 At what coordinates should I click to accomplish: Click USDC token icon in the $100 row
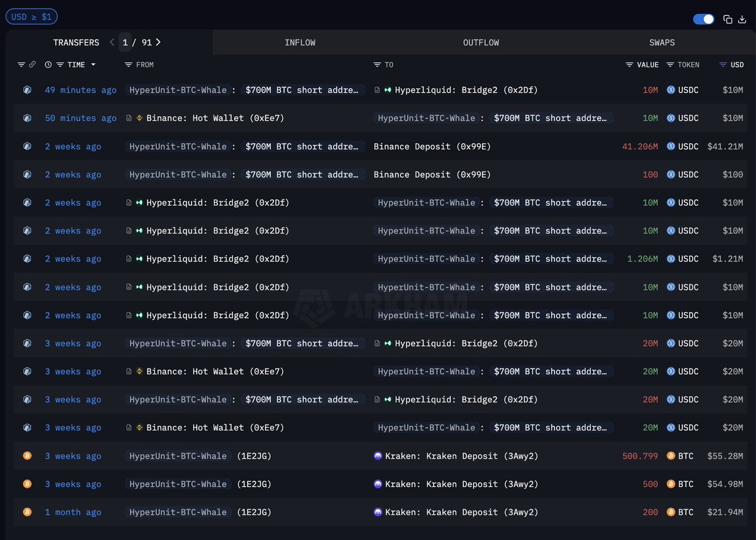pyautogui.click(x=671, y=175)
